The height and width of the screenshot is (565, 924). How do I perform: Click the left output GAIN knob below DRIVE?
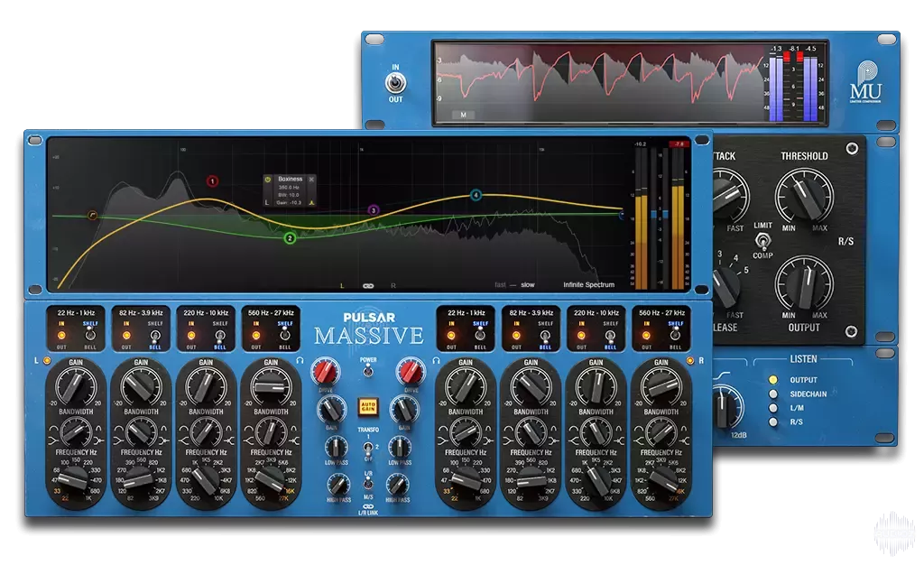pos(332,409)
